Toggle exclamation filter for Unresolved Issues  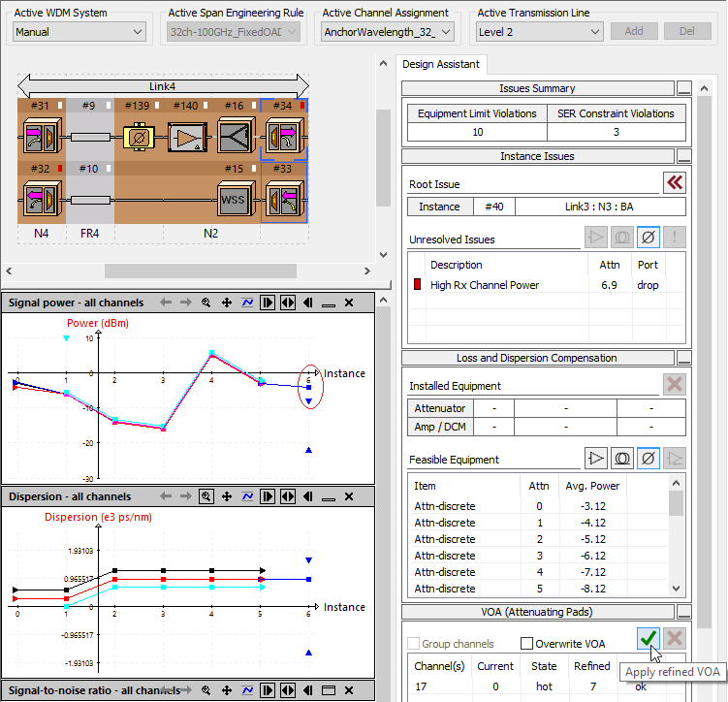click(674, 238)
